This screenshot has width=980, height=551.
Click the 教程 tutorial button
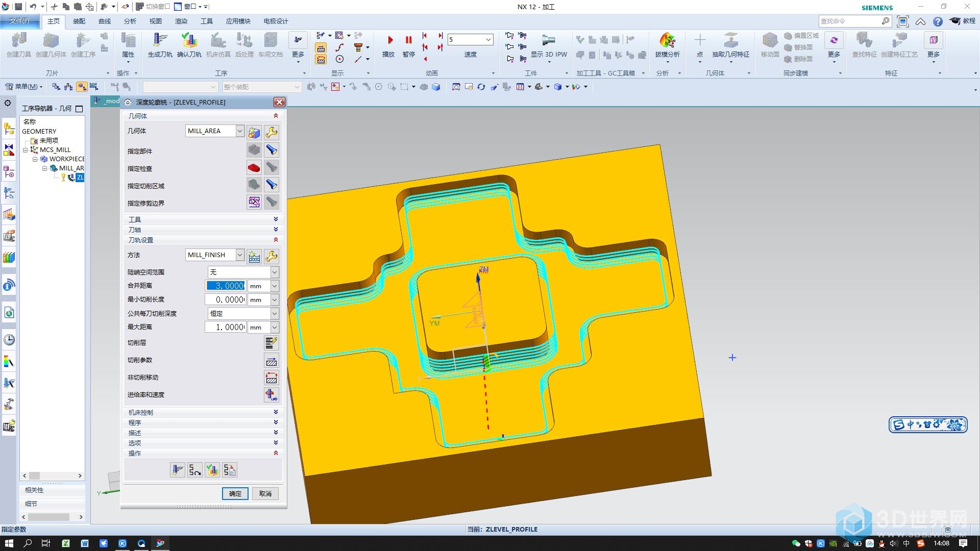(963, 21)
